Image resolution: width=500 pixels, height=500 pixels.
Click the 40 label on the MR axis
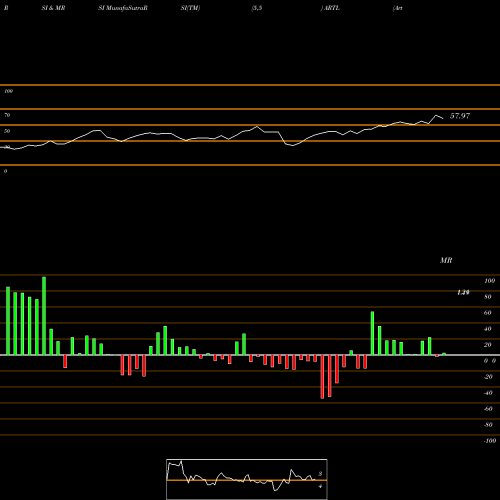click(x=488, y=329)
